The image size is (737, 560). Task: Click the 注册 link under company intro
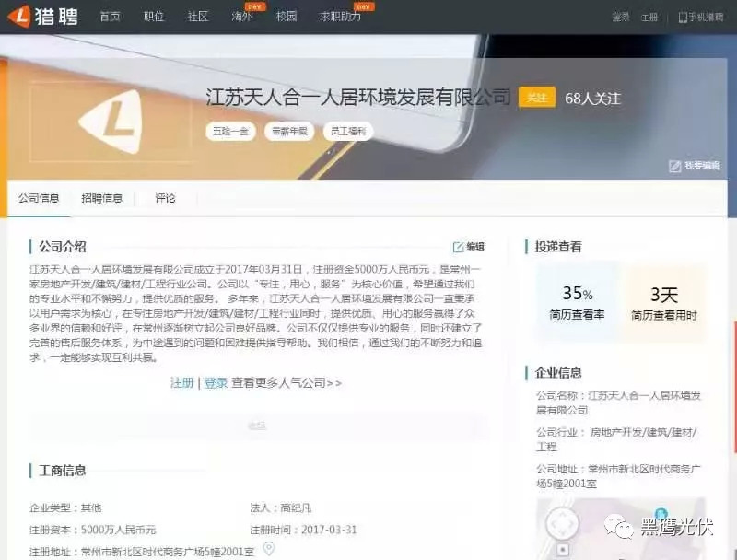click(x=181, y=383)
